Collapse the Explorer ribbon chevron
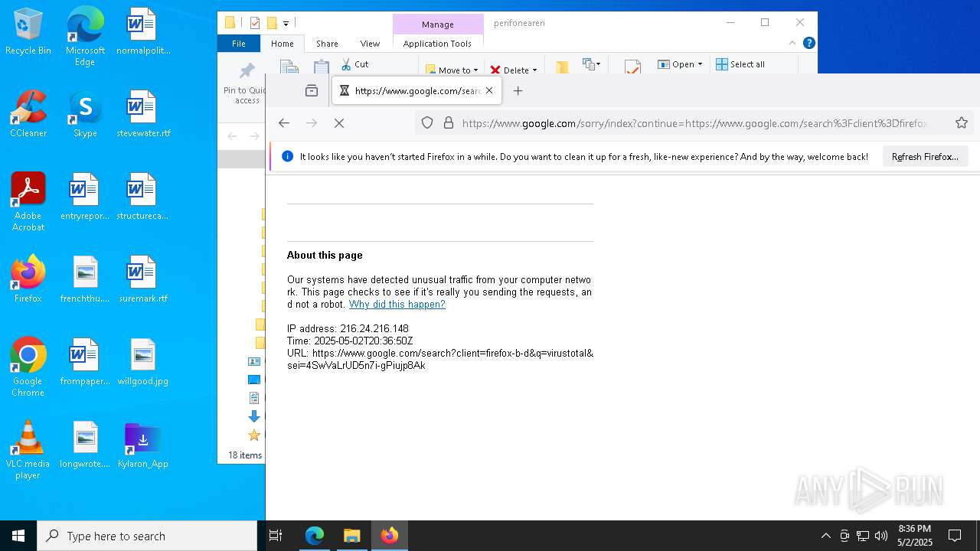 click(792, 43)
